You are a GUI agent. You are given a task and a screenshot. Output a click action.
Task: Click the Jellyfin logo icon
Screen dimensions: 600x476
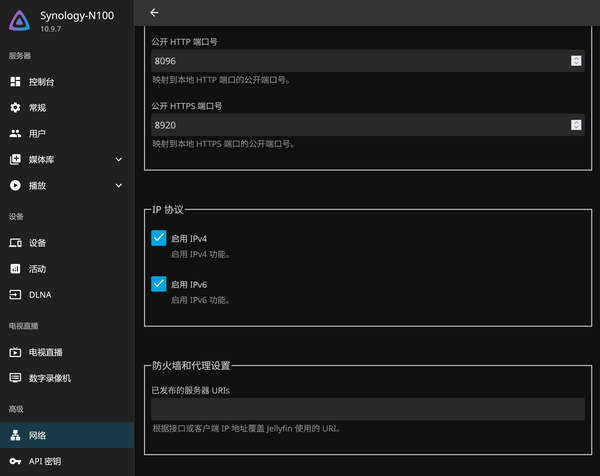tap(20, 21)
